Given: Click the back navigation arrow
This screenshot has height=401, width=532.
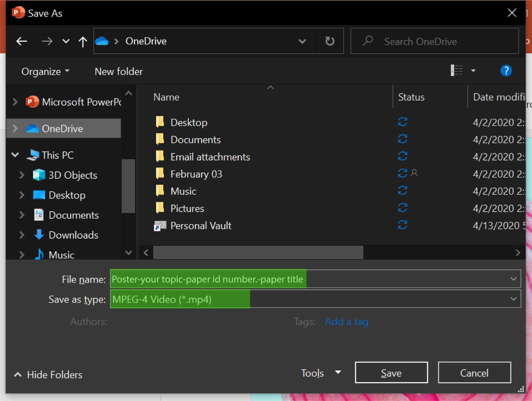Looking at the screenshot, I should (22, 41).
